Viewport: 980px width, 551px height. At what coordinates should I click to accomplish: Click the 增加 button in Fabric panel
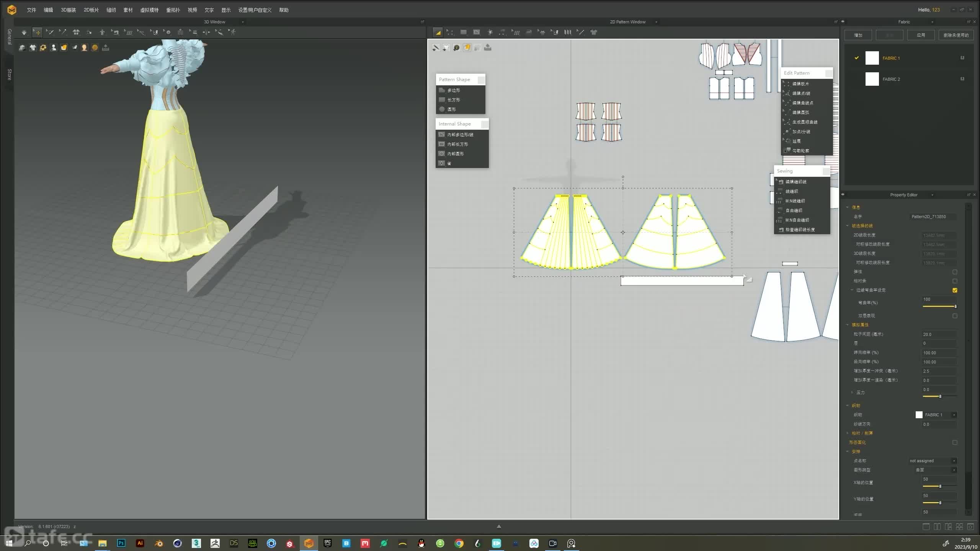858,35
